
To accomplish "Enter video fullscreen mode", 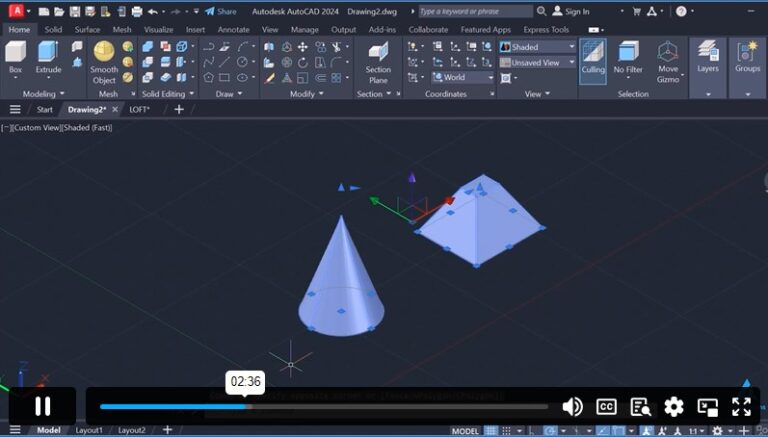I will point(742,407).
